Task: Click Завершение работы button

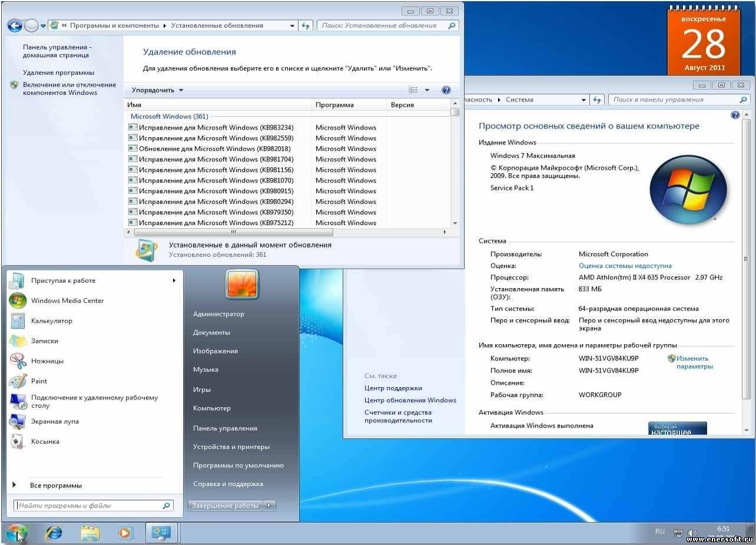Action: pyautogui.click(x=226, y=506)
